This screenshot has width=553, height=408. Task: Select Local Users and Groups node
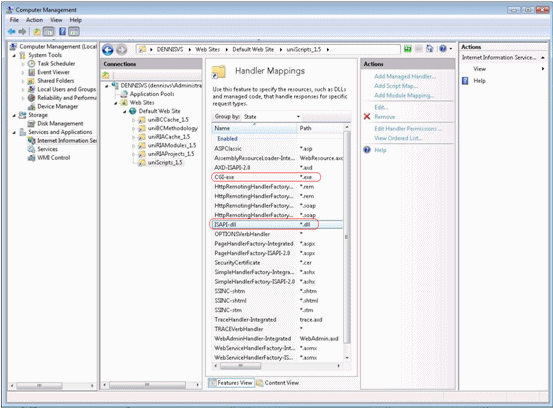coord(66,89)
